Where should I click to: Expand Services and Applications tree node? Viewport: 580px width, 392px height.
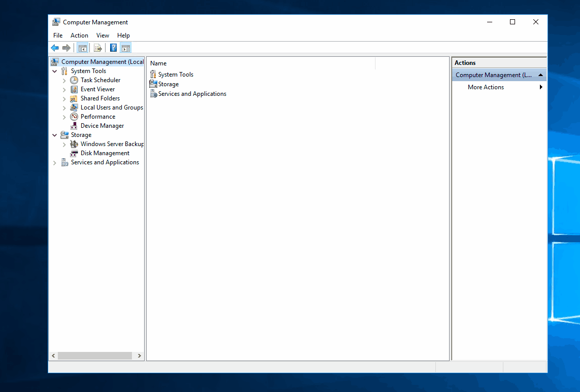[55, 163]
